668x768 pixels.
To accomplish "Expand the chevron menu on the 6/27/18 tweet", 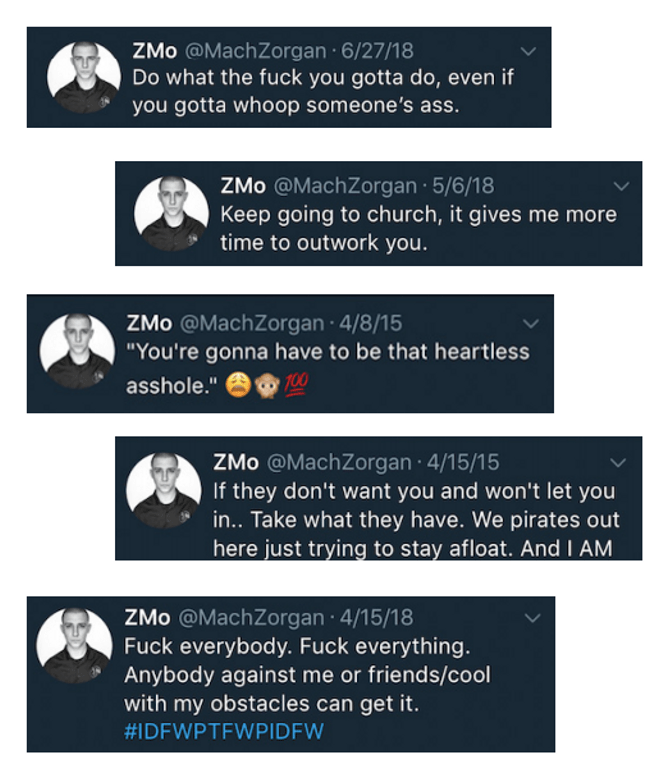I will (530, 51).
